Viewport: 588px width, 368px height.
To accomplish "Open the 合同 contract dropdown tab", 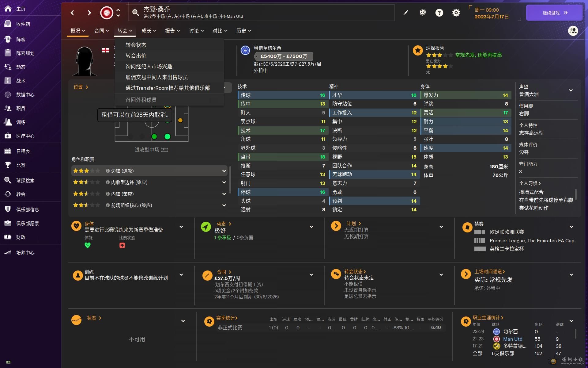I will (x=101, y=31).
